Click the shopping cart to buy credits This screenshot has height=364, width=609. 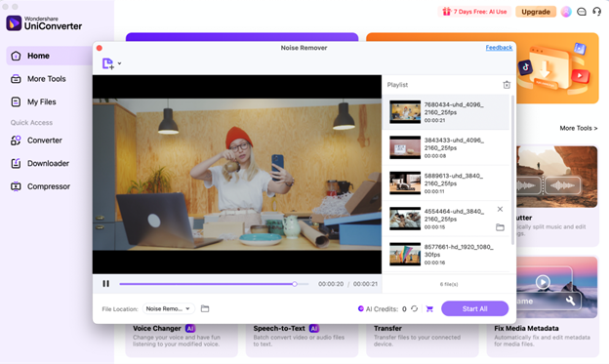click(x=429, y=308)
